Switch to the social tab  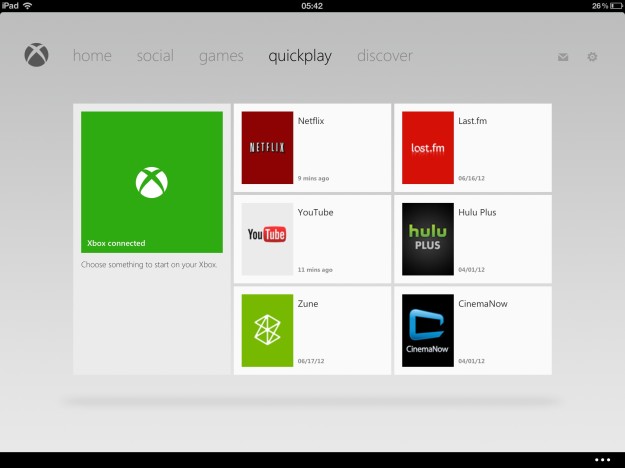coord(155,56)
